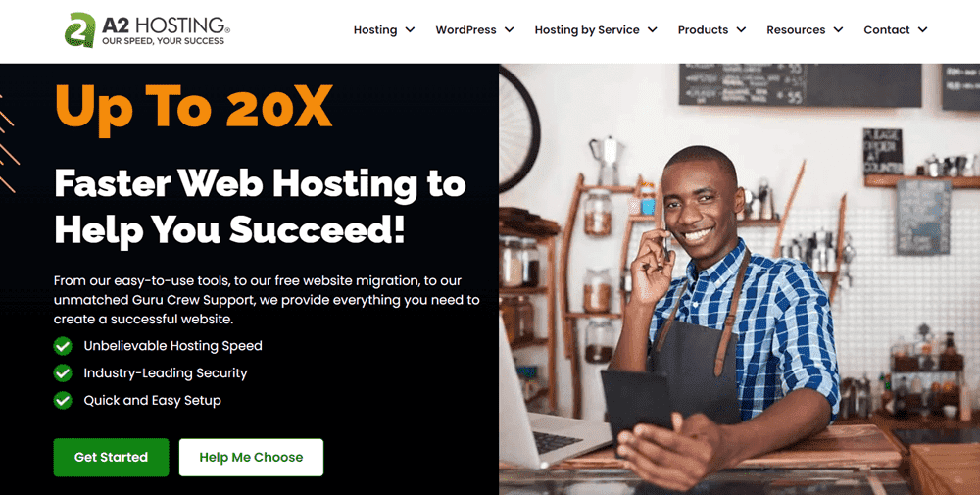Viewport: 980px width, 495px height.
Task: Click the A2 Hosting wordmark text
Action: point(166,25)
